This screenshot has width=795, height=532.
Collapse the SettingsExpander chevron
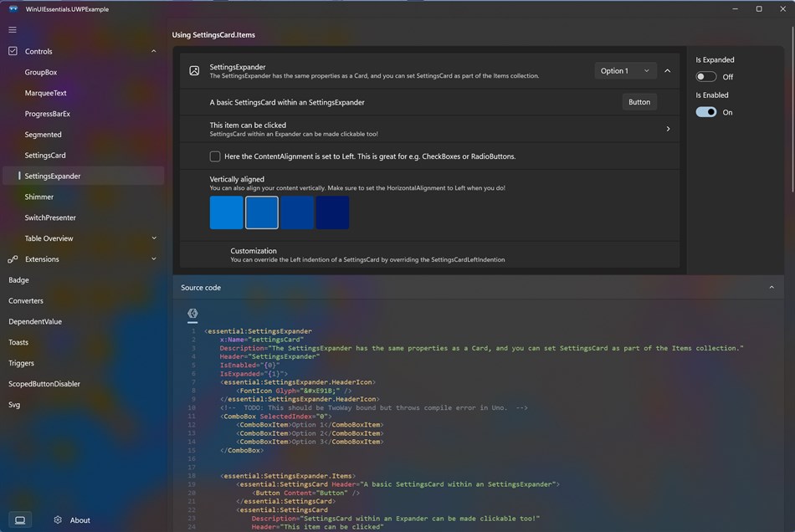coord(668,71)
